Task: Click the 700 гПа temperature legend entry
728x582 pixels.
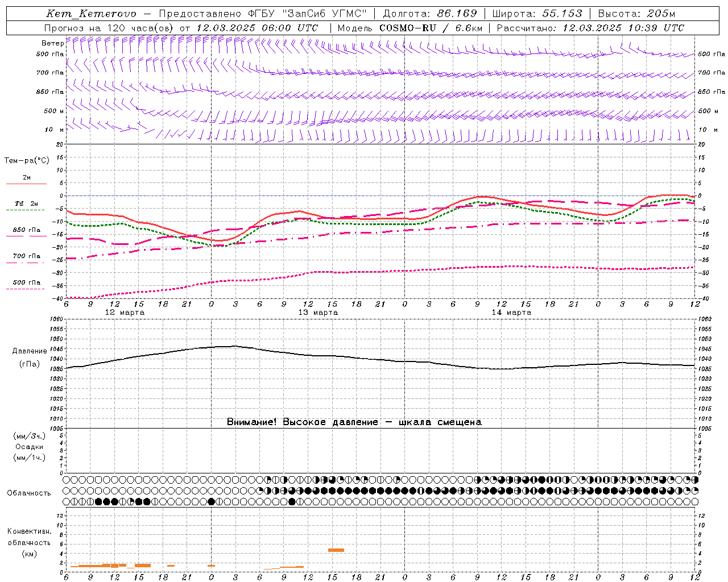Action: (27, 256)
